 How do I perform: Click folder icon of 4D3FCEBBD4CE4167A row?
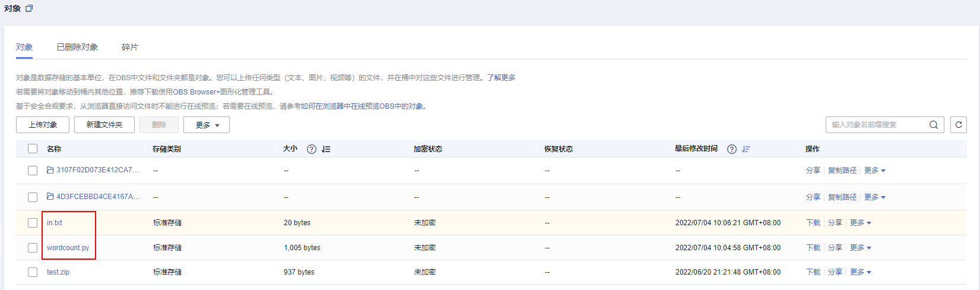[x=50, y=196]
